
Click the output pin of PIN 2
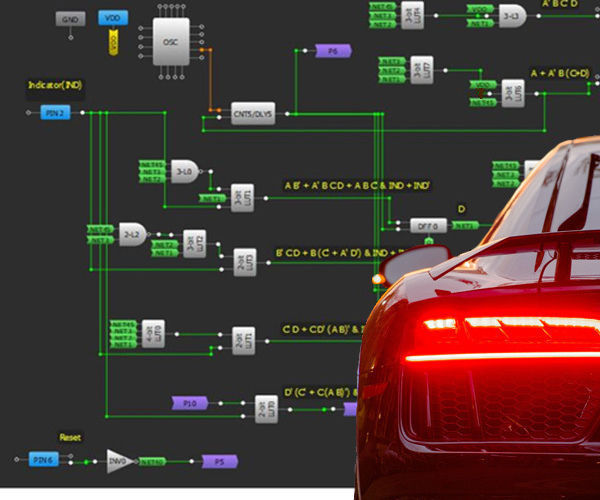[x=82, y=112]
